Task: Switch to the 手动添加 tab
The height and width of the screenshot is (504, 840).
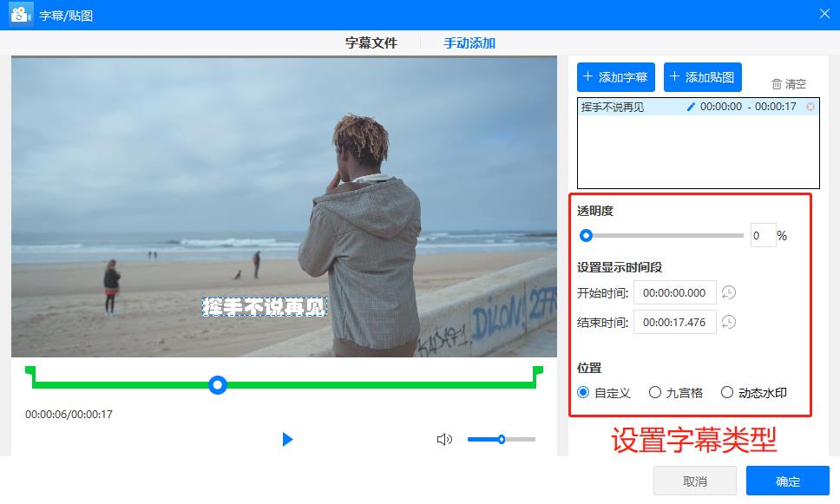Action: [x=469, y=43]
